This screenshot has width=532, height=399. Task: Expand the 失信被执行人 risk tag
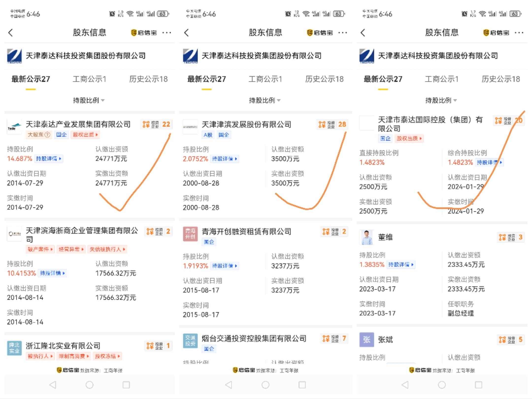pyautogui.click(x=107, y=249)
